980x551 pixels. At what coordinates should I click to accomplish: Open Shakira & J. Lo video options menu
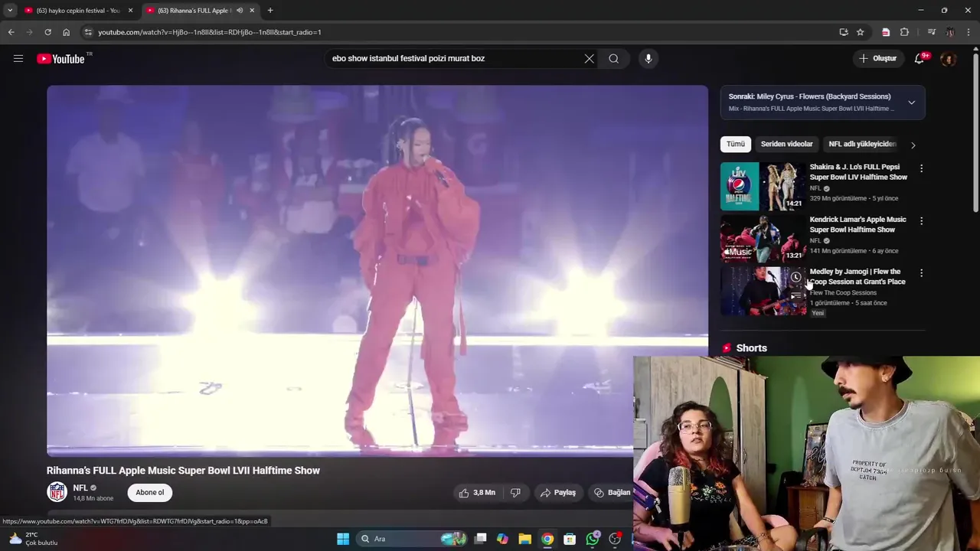point(921,168)
